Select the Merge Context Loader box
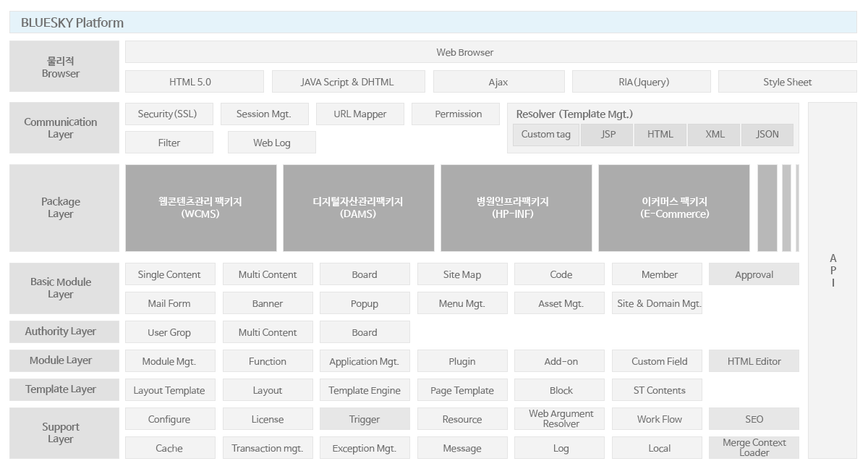The height and width of the screenshot is (469, 868). (x=754, y=448)
